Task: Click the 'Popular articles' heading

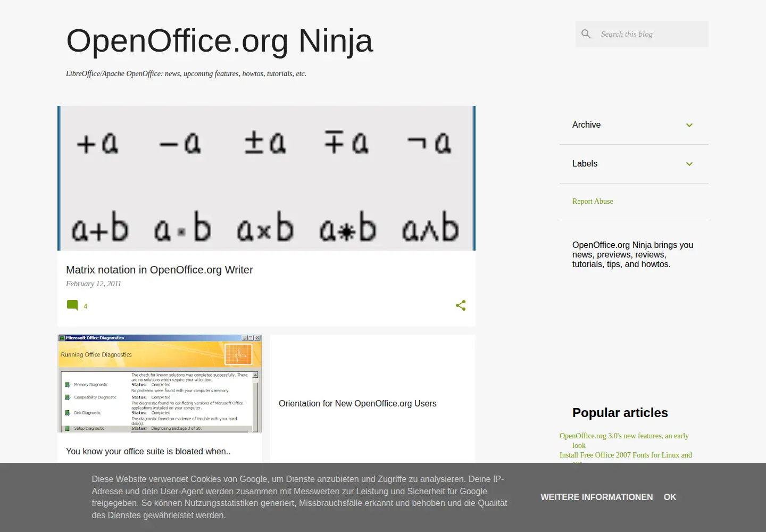Action: point(620,413)
